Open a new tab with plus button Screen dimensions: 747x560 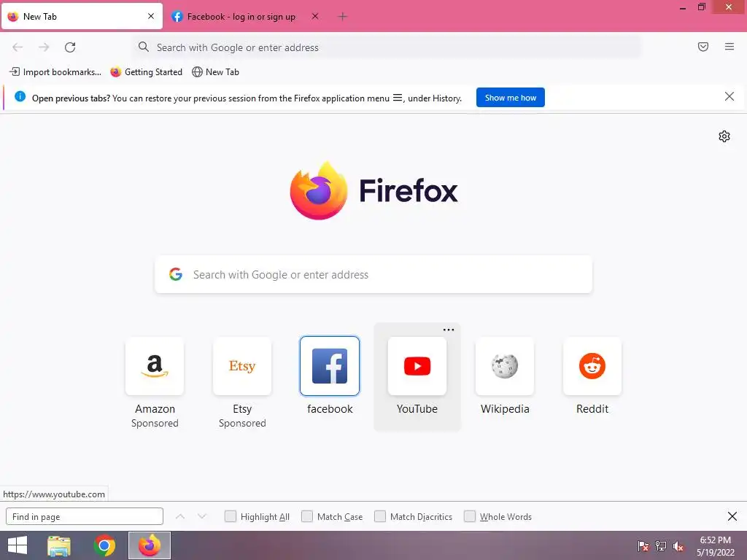tap(342, 17)
